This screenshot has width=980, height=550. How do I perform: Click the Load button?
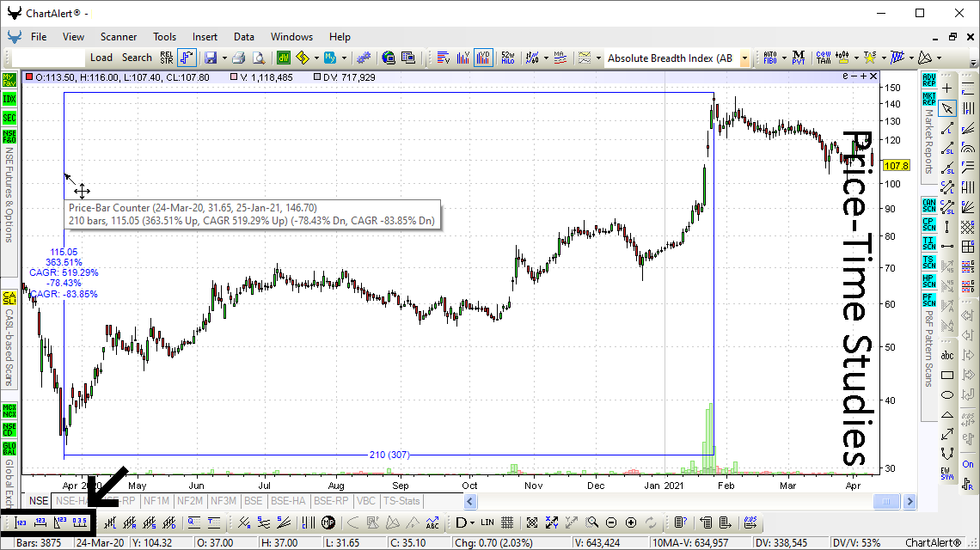101,58
